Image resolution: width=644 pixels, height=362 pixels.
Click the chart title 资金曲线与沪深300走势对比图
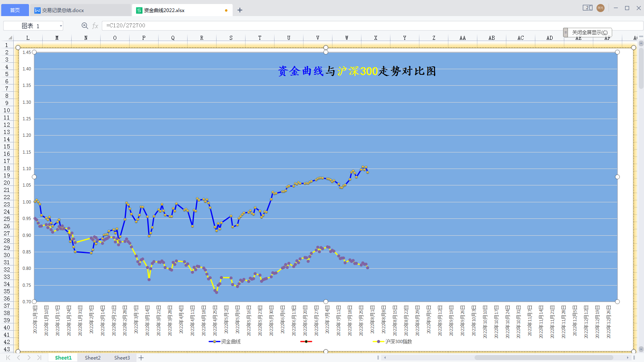(x=357, y=71)
